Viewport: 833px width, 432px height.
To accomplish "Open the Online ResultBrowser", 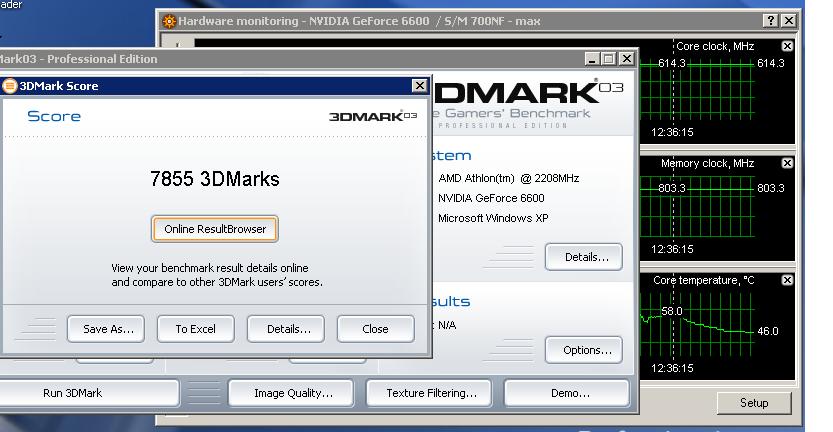I will [x=215, y=229].
